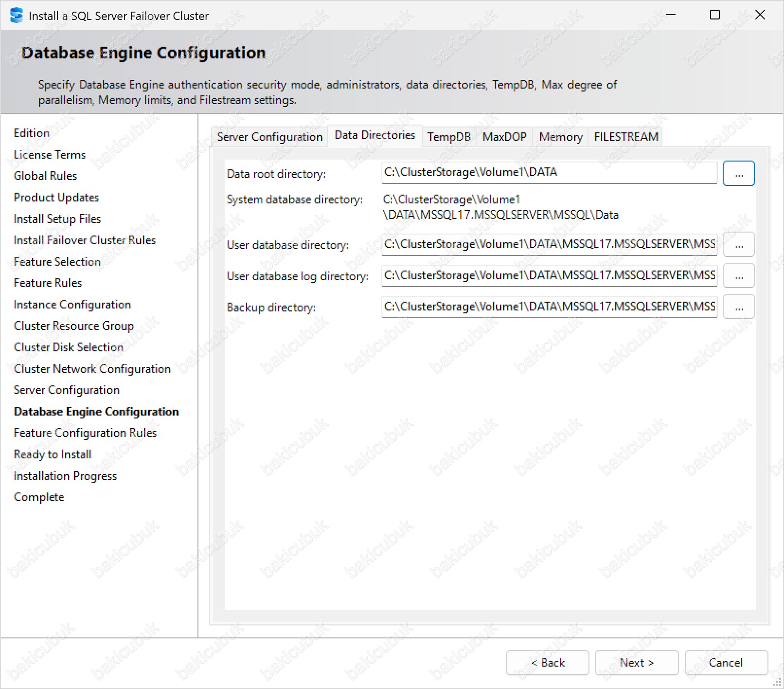The image size is (784, 689).
Task: Browse for the Backup directory
Action: (x=738, y=307)
